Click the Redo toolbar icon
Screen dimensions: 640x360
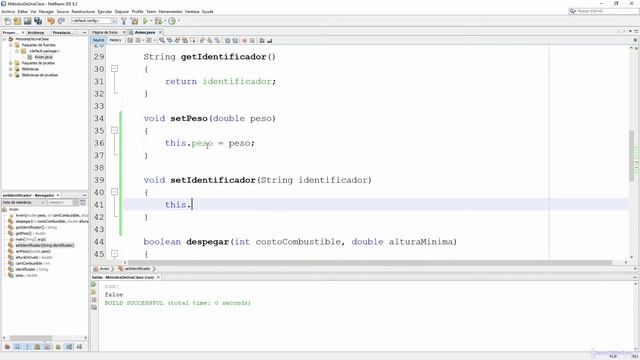click(x=61, y=21)
